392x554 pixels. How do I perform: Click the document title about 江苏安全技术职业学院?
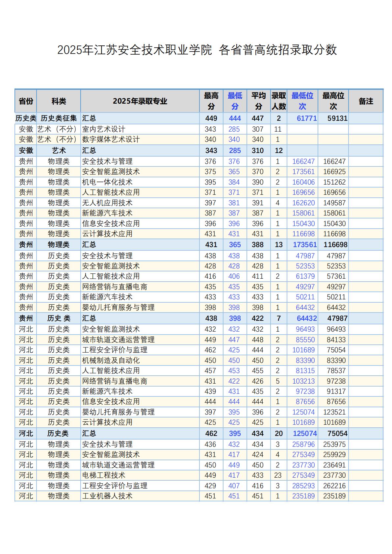(197, 50)
